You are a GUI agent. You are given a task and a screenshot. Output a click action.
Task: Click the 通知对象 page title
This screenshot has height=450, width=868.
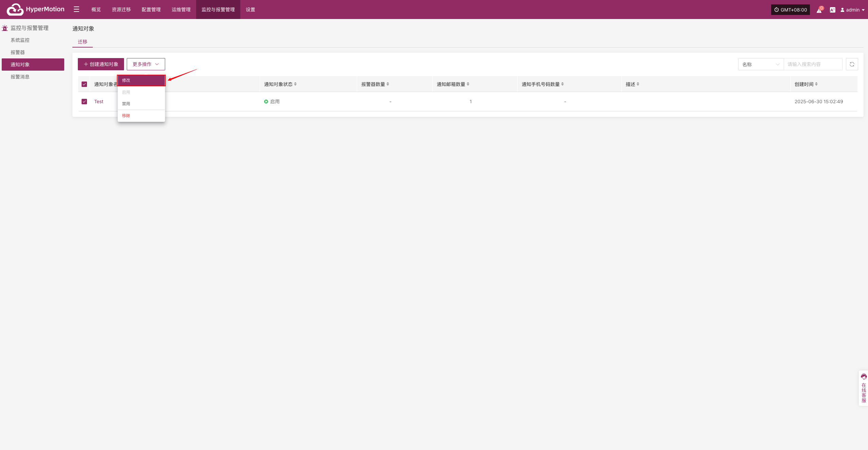pos(83,29)
